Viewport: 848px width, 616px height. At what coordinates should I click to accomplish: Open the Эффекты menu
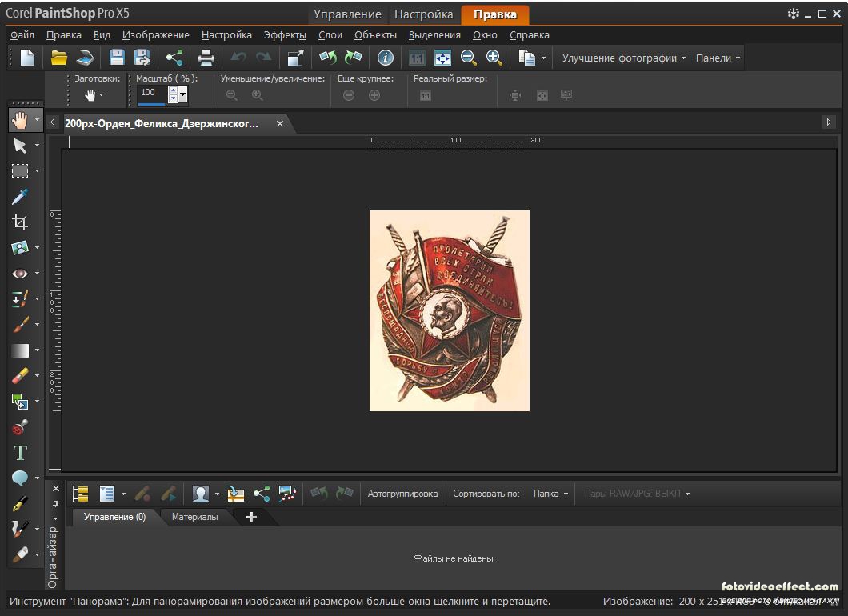click(285, 34)
